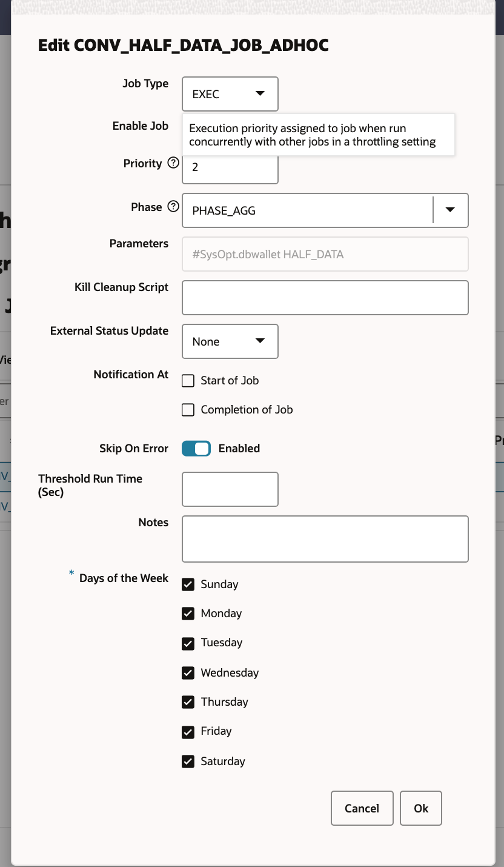Uncheck Friday checkbox

coord(188,731)
